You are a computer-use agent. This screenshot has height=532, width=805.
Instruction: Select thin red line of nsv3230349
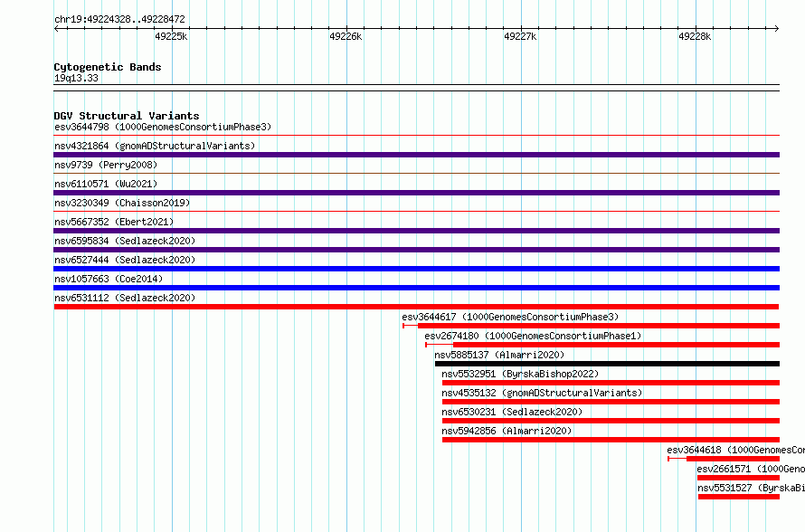pyautogui.click(x=416, y=212)
